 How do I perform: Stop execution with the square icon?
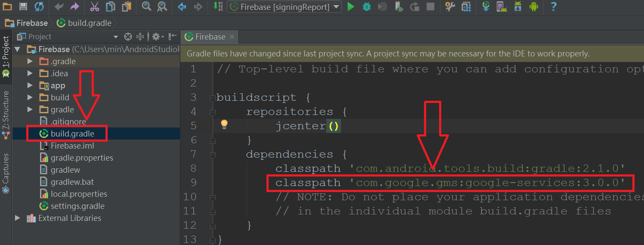(x=430, y=6)
